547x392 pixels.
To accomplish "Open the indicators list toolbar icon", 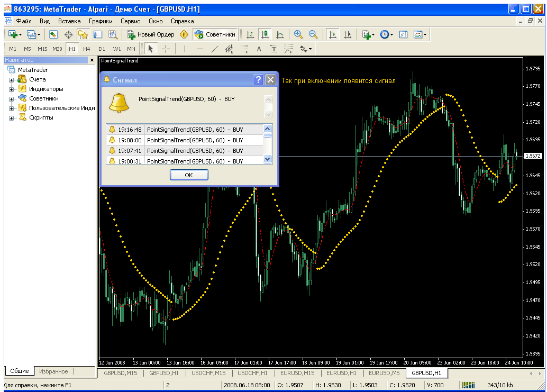I will [x=366, y=34].
